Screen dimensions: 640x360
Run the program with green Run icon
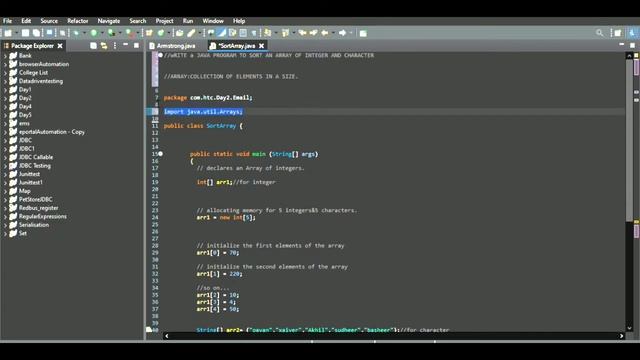[94, 33]
